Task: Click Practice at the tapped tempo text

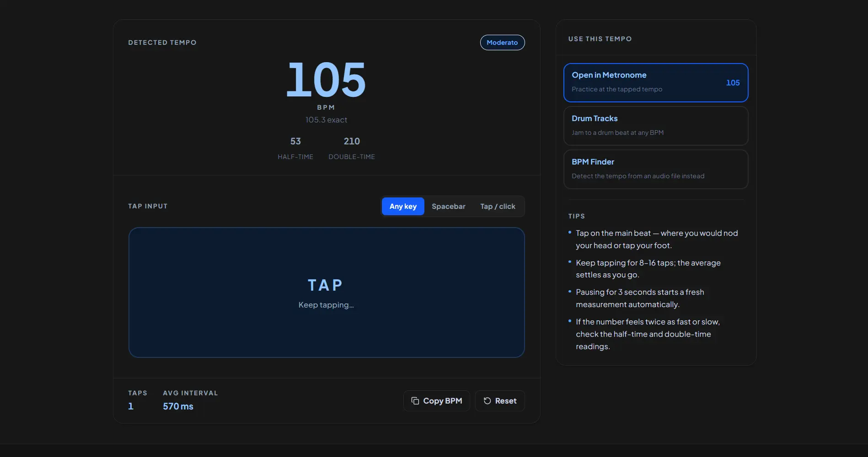Action: pyautogui.click(x=617, y=89)
